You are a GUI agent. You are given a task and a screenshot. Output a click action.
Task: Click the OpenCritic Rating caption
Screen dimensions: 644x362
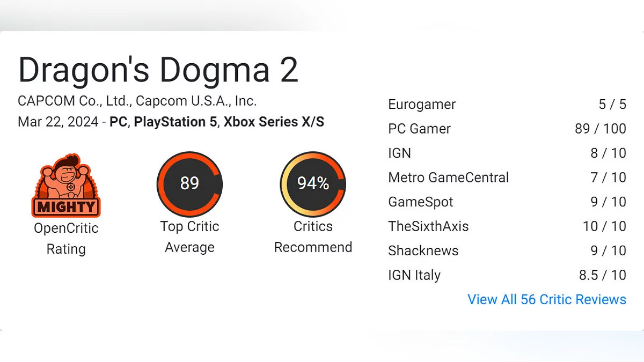point(66,238)
